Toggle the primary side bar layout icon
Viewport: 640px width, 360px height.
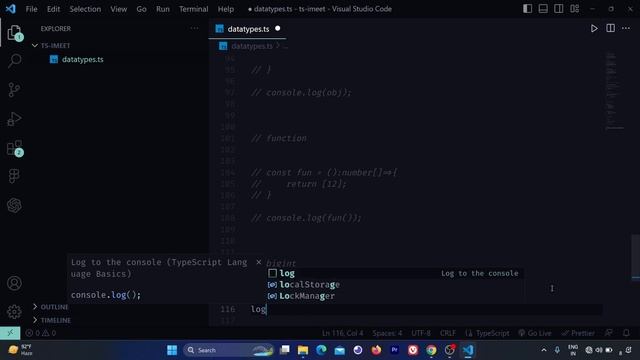pyautogui.click(x=527, y=9)
